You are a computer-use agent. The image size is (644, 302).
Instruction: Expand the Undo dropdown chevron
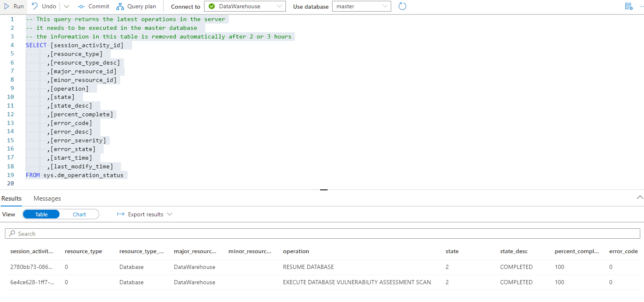(67, 6)
